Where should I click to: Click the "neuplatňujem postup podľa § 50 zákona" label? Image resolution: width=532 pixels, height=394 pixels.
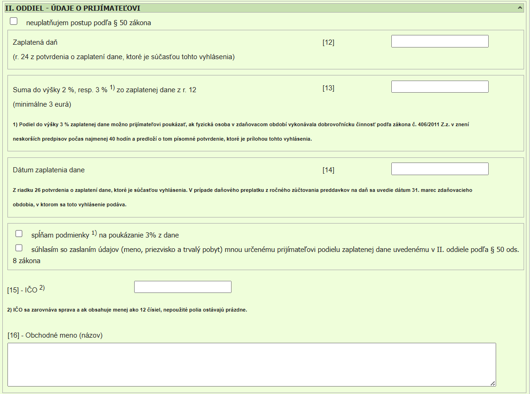coord(89,23)
